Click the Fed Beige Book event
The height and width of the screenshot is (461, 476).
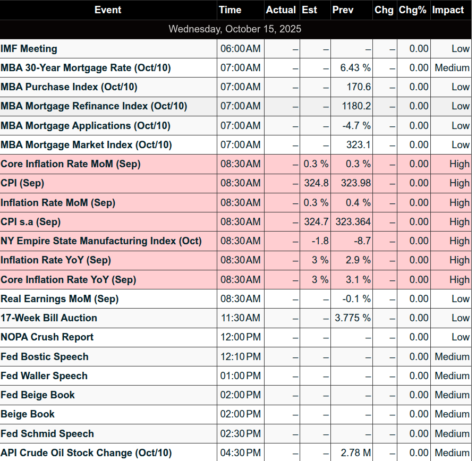point(38,395)
